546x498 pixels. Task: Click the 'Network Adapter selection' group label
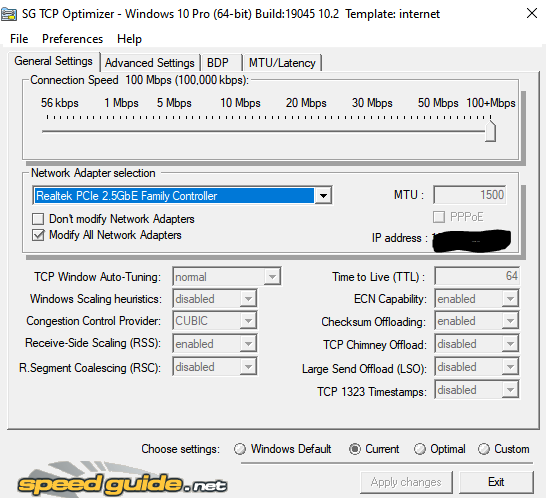pos(93,173)
